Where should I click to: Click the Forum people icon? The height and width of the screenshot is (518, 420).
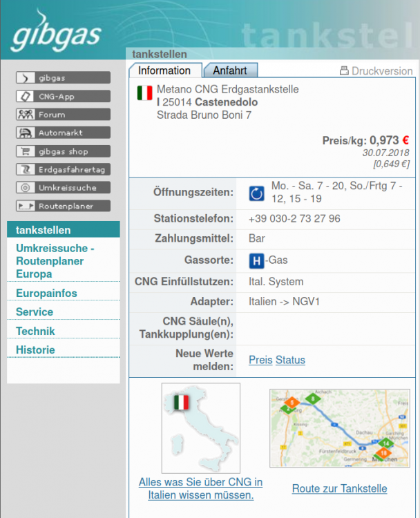pos(26,114)
